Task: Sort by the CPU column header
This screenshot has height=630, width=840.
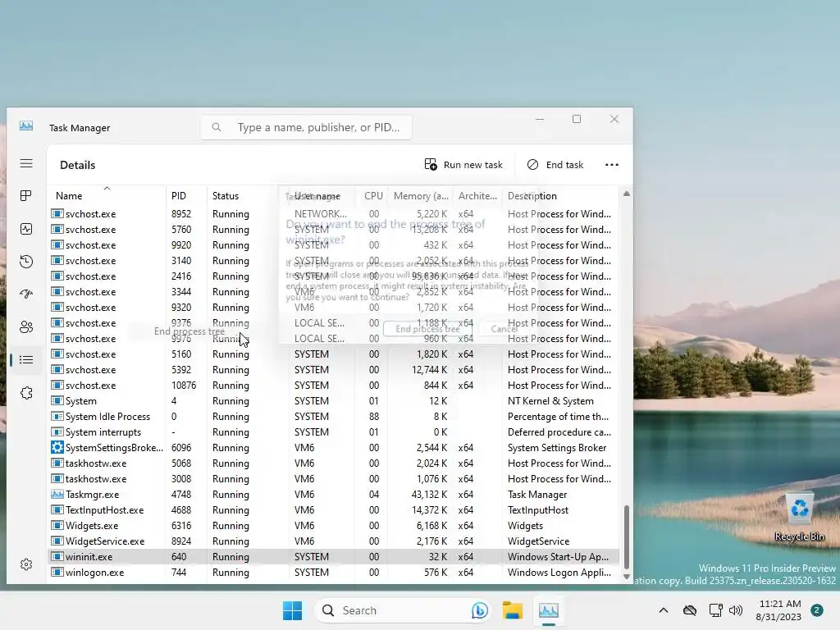Action: coord(373,196)
